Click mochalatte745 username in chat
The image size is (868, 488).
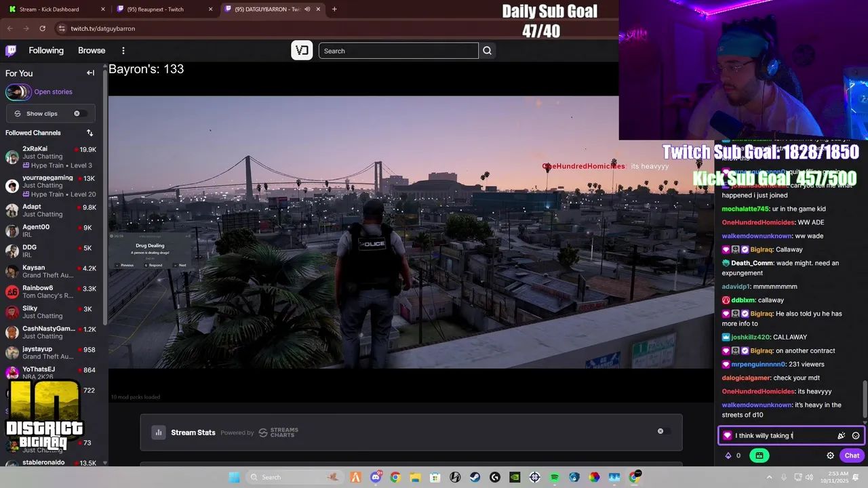click(x=745, y=209)
